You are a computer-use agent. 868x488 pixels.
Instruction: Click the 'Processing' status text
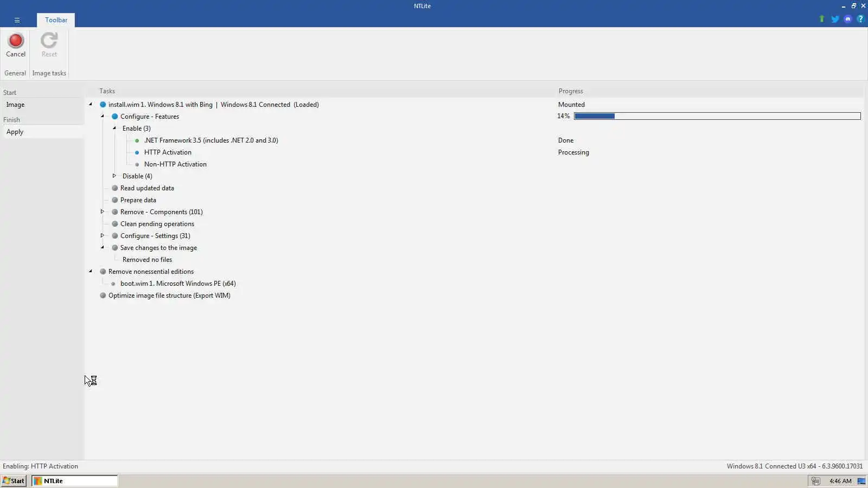point(573,152)
